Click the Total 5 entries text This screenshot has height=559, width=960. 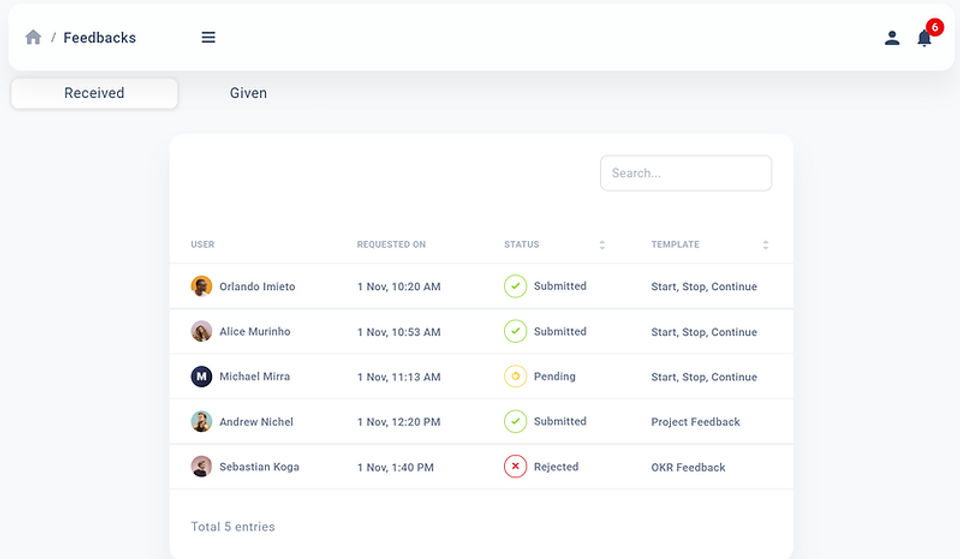tap(233, 527)
